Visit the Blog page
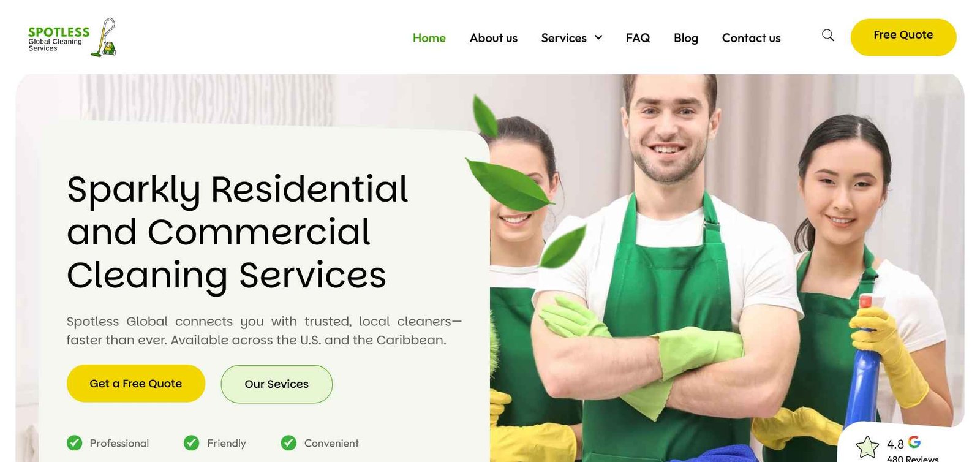Image resolution: width=980 pixels, height=462 pixels. pos(686,38)
